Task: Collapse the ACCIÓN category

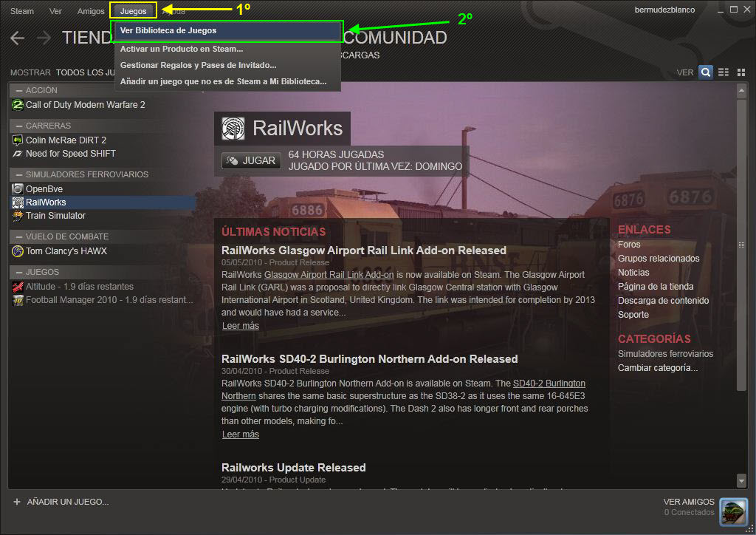Action: [18, 90]
